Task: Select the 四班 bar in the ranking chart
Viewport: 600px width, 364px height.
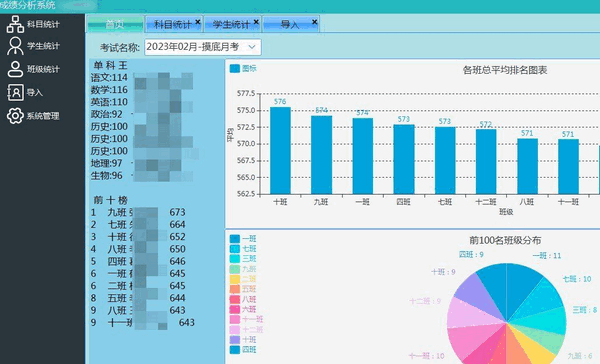Action: coord(404,159)
